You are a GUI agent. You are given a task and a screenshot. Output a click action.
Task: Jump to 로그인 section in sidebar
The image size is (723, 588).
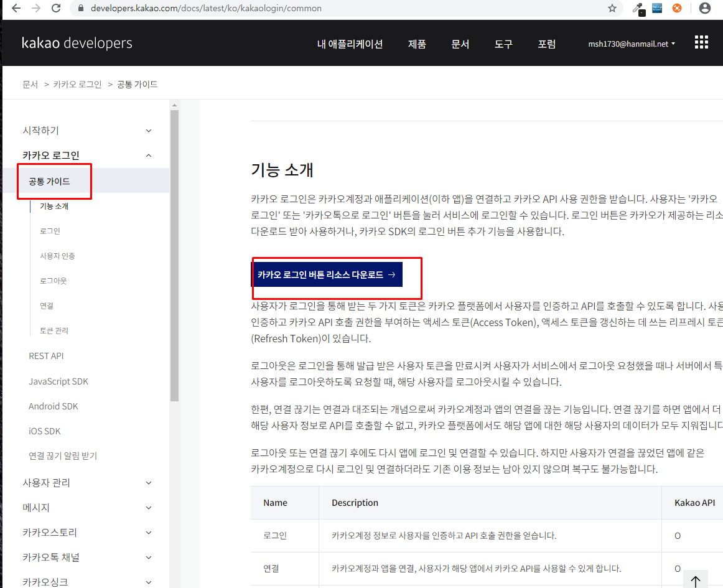pos(50,231)
